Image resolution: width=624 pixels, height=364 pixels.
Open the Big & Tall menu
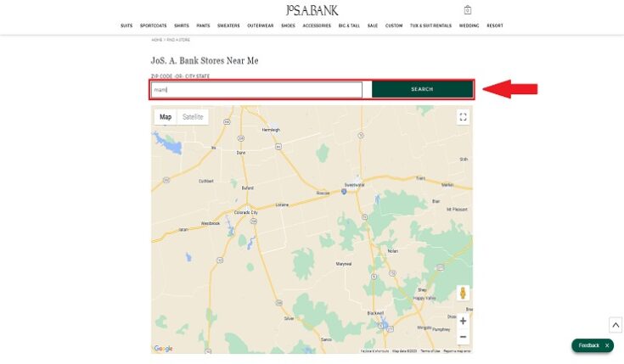pos(349,25)
